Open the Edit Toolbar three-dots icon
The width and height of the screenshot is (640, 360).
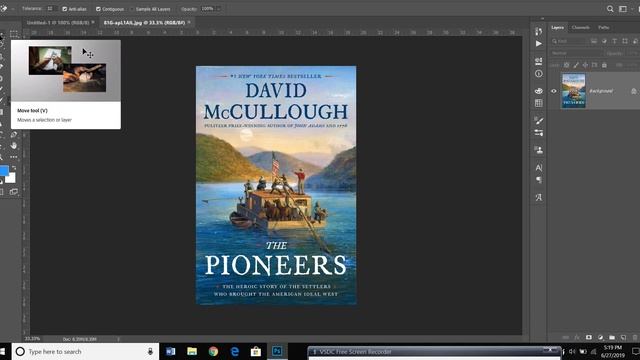[x=14, y=157]
